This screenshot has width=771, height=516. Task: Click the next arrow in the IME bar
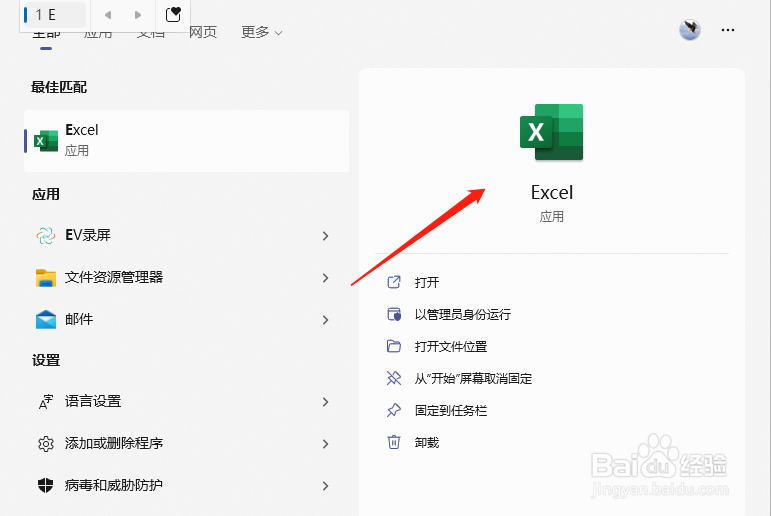click(138, 15)
